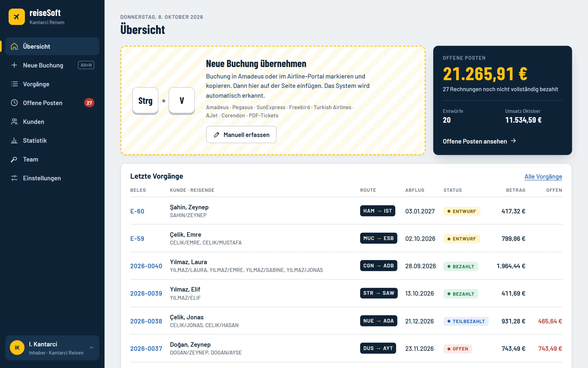Click the Manuell erfassen button
Screen dimensions: 588x368
pos(241,135)
